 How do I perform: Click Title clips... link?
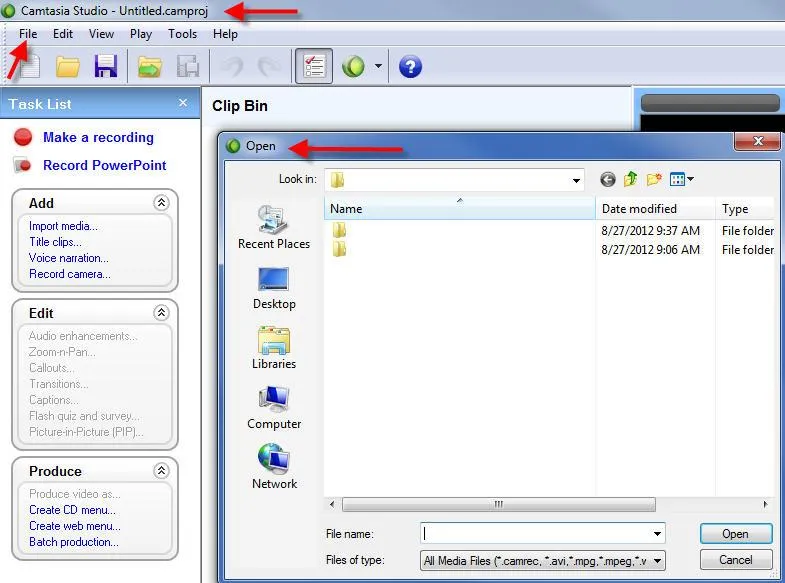pyautogui.click(x=55, y=242)
